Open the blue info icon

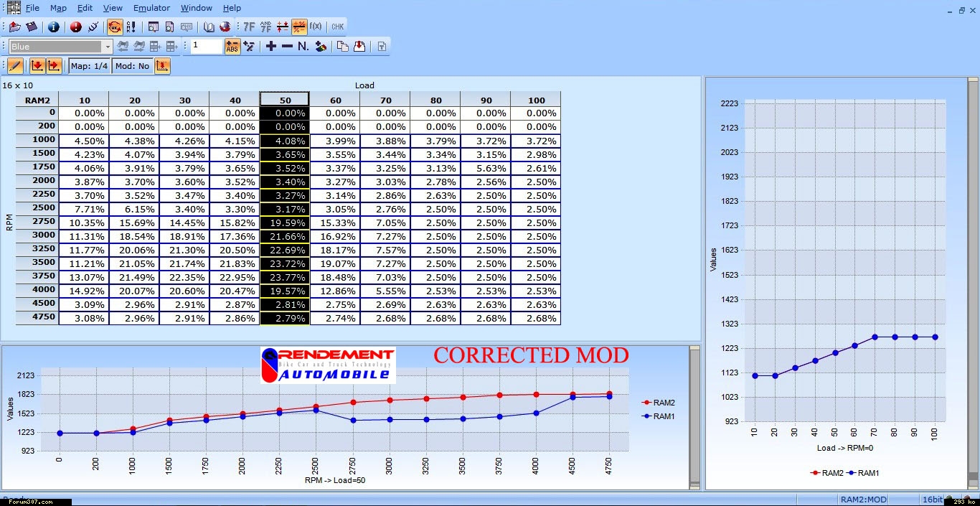pyautogui.click(x=53, y=27)
